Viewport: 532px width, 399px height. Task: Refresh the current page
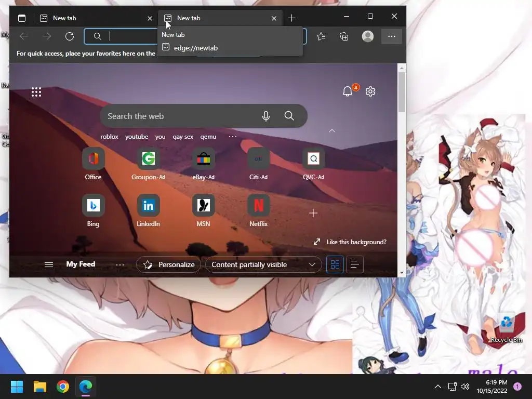(70, 36)
